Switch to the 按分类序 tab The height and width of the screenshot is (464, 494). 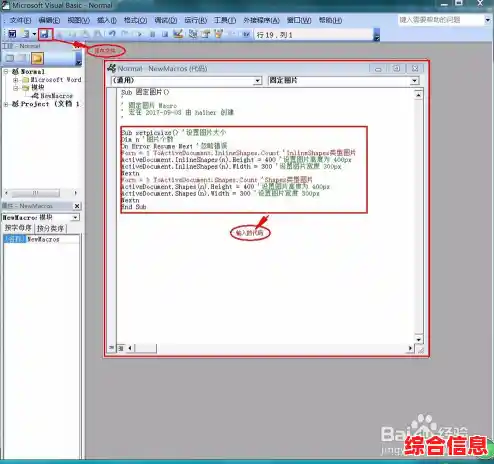(x=50, y=228)
